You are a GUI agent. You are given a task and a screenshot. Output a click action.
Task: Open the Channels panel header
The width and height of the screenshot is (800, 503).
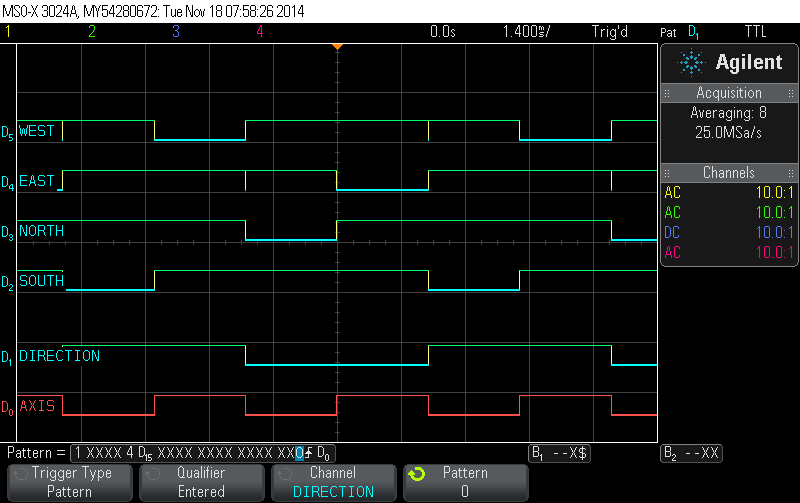(x=729, y=173)
